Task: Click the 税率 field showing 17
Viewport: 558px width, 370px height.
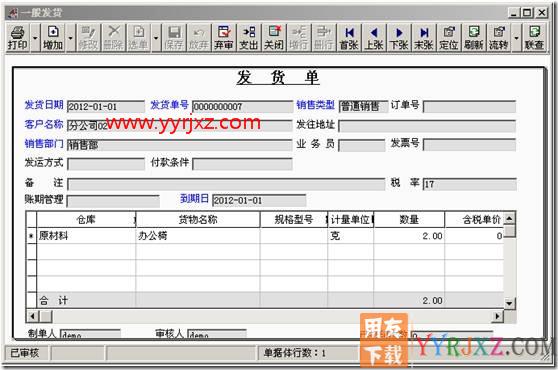Action: 469,184
